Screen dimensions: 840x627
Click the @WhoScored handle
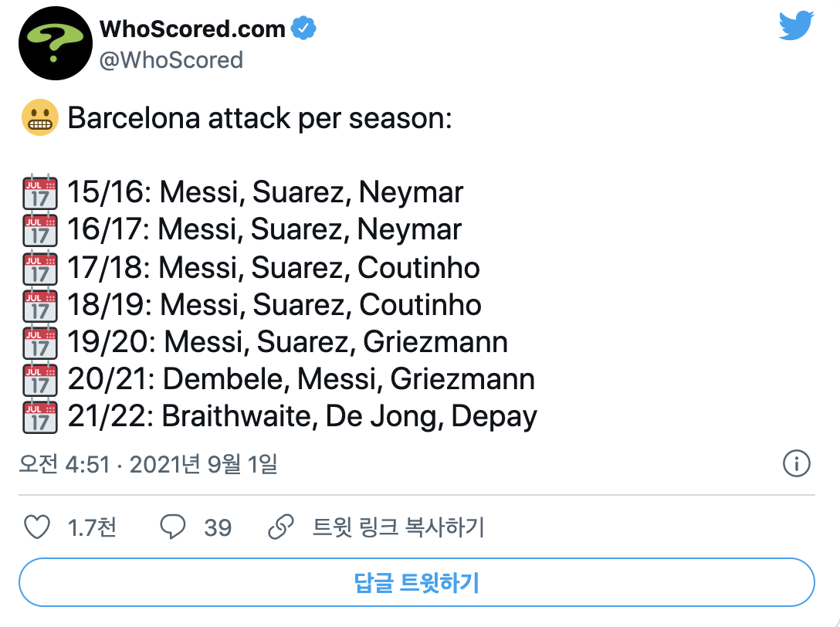[171, 59]
